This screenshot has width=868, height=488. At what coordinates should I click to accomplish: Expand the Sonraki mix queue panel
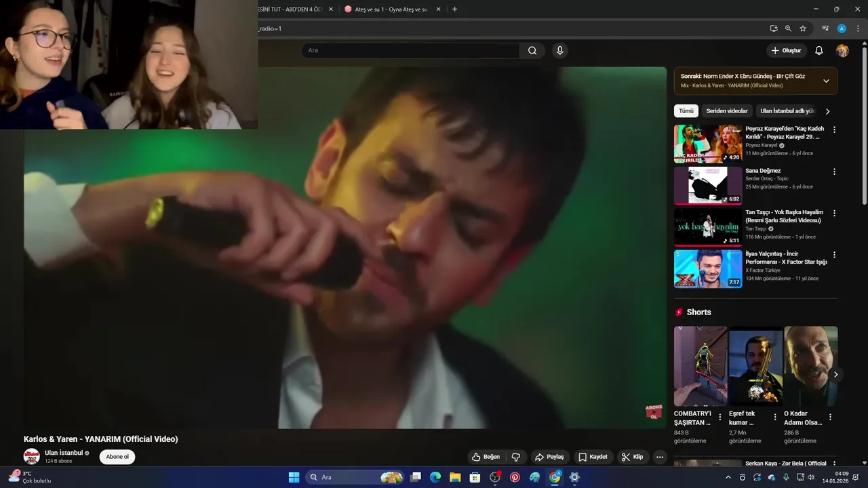coord(826,81)
